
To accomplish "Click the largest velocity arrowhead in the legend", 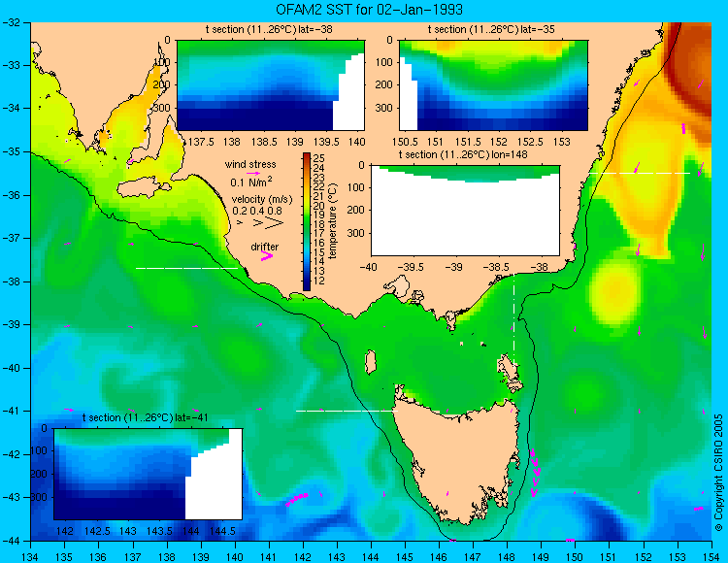I will pyautogui.click(x=275, y=223).
